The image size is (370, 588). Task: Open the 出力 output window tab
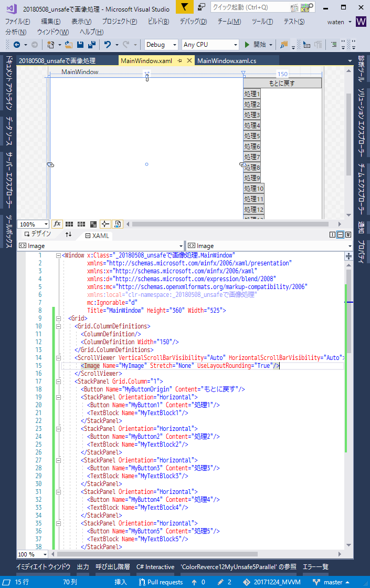click(83, 566)
